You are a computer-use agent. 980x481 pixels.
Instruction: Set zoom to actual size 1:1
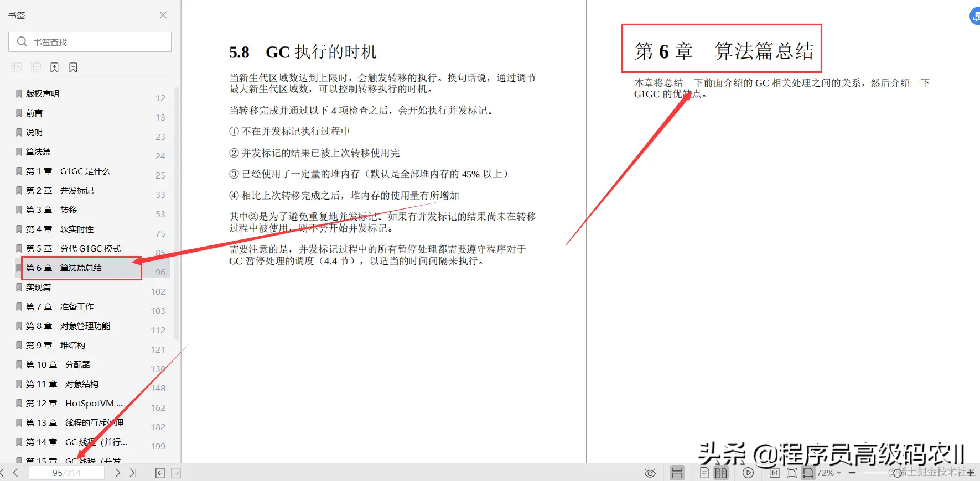pos(775,473)
